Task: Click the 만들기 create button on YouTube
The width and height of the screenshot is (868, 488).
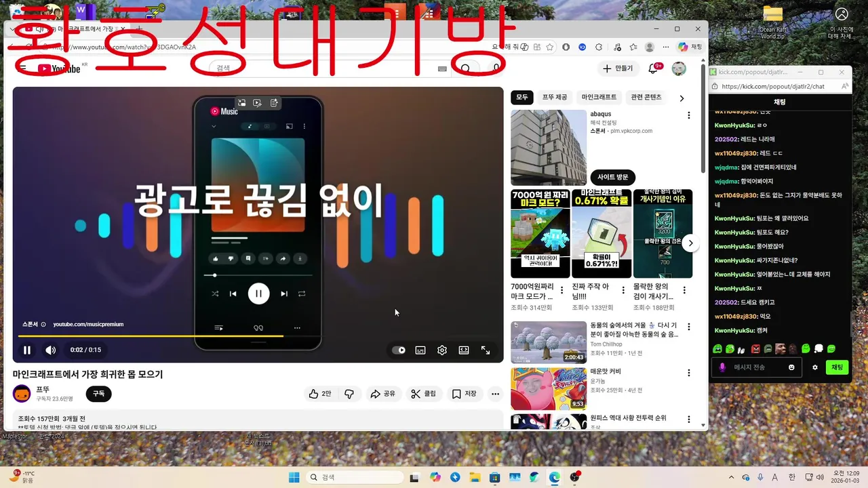Action: click(x=617, y=68)
